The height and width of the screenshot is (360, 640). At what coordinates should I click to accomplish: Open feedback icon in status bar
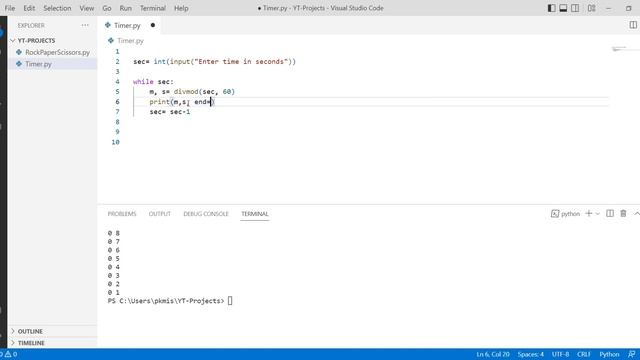631,354
